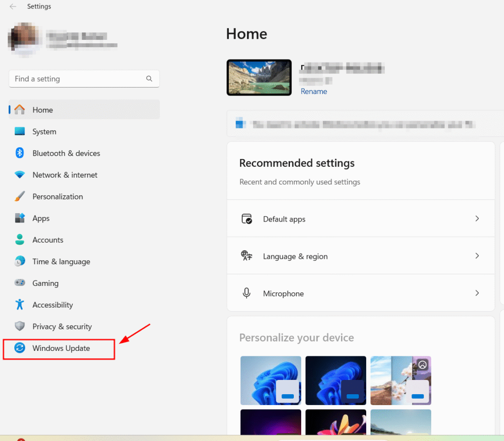Click the Time & language globe-clock icon
This screenshot has height=441, width=504.
pyautogui.click(x=20, y=261)
